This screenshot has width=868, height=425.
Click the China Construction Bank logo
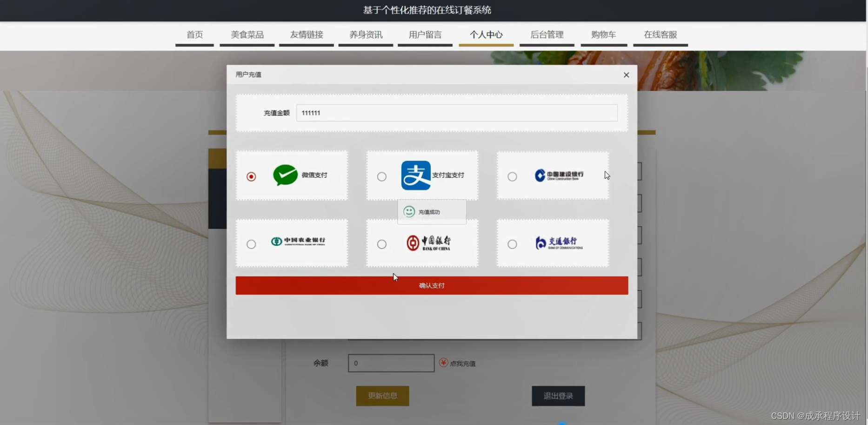tap(559, 175)
